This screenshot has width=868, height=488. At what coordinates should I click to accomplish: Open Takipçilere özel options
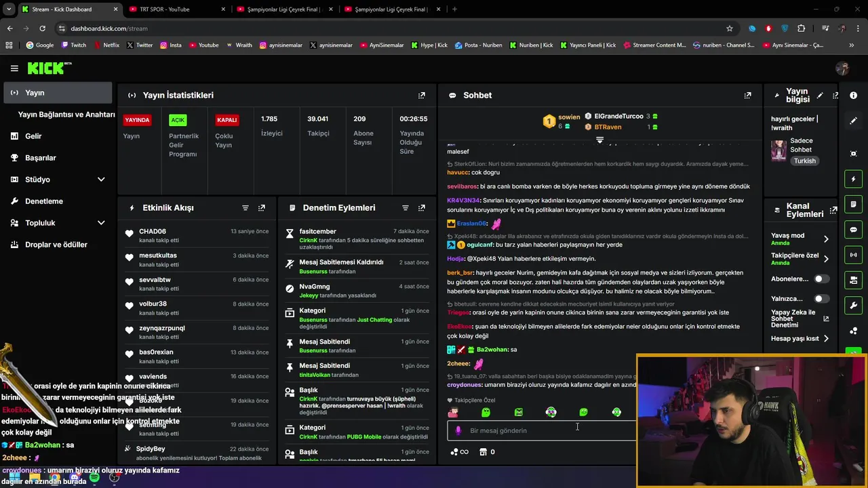pyautogui.click(x=800, y=258)
